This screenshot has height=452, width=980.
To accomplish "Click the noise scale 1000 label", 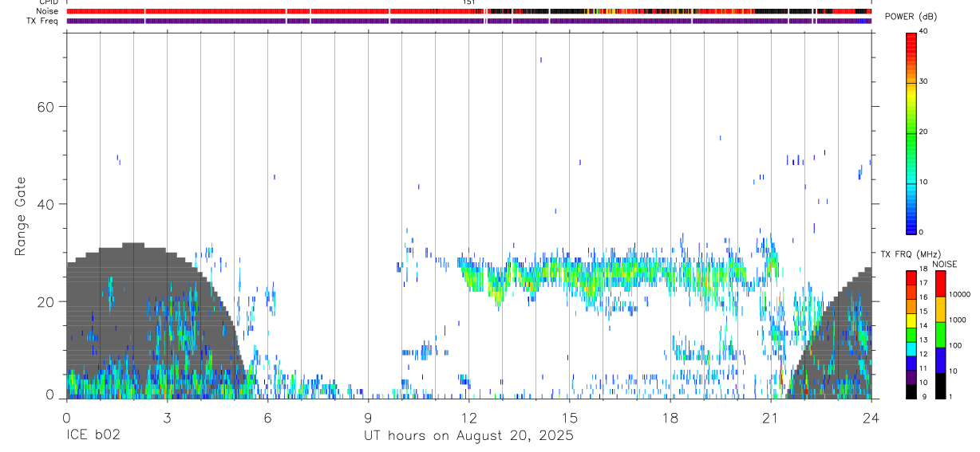I will click(x=958, y=320).
